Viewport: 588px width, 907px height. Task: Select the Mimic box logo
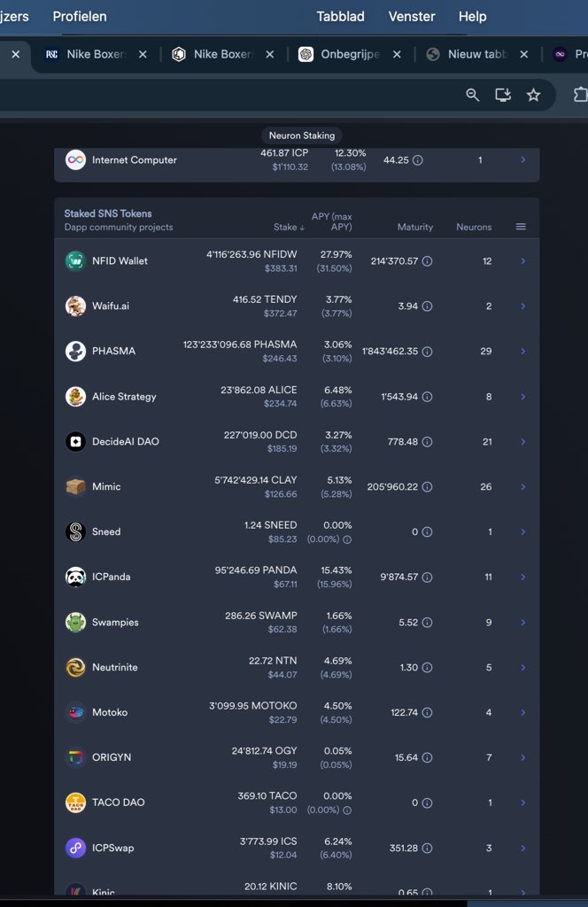coord(75,486)
